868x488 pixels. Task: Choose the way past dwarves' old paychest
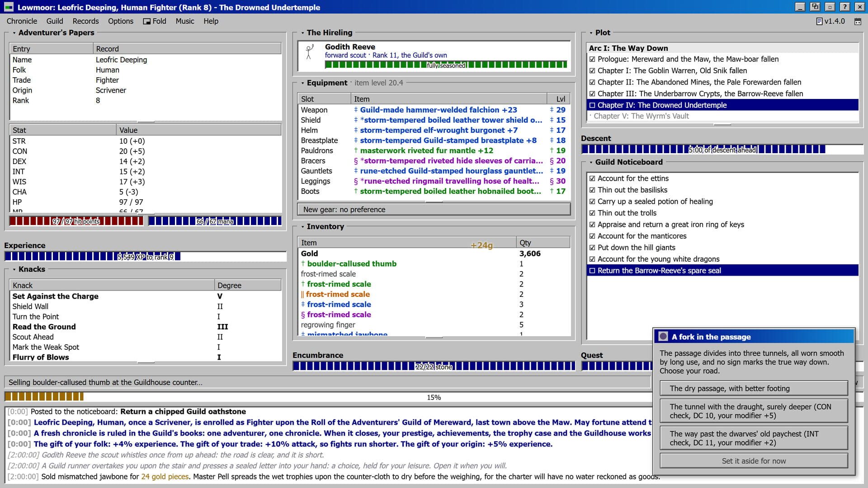(x=754, y=438)
